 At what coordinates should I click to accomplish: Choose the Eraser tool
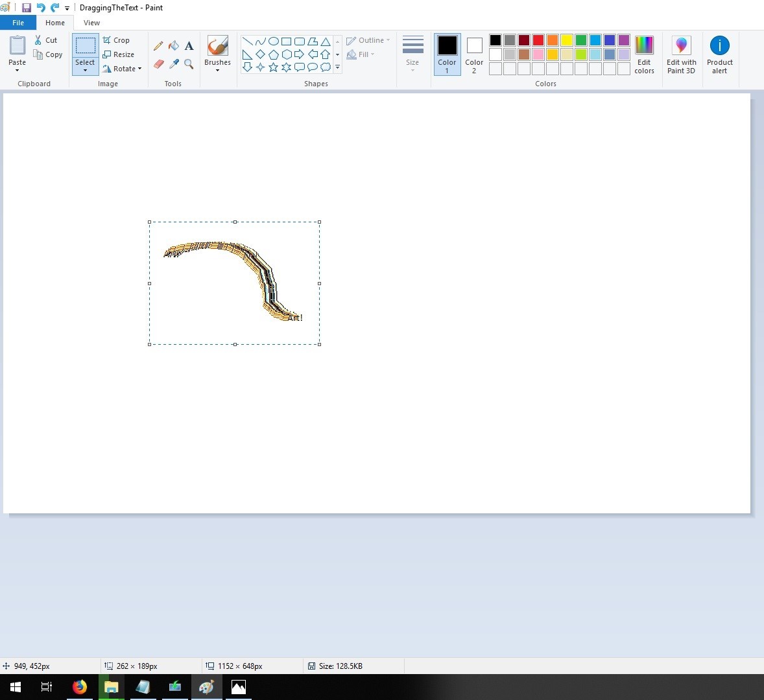pos(158,64)
